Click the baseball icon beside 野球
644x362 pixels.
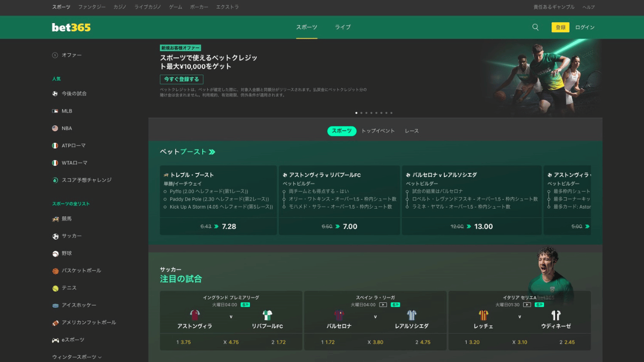55,254
